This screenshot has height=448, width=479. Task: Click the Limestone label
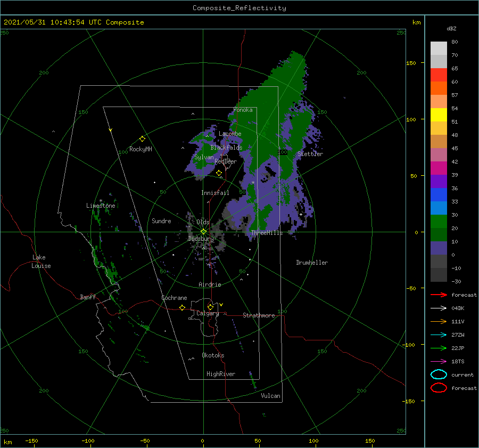point(101,206)
